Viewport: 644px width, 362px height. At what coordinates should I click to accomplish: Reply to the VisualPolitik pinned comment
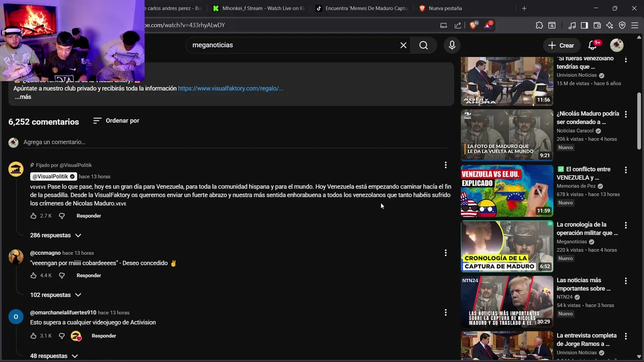point(89,216)
